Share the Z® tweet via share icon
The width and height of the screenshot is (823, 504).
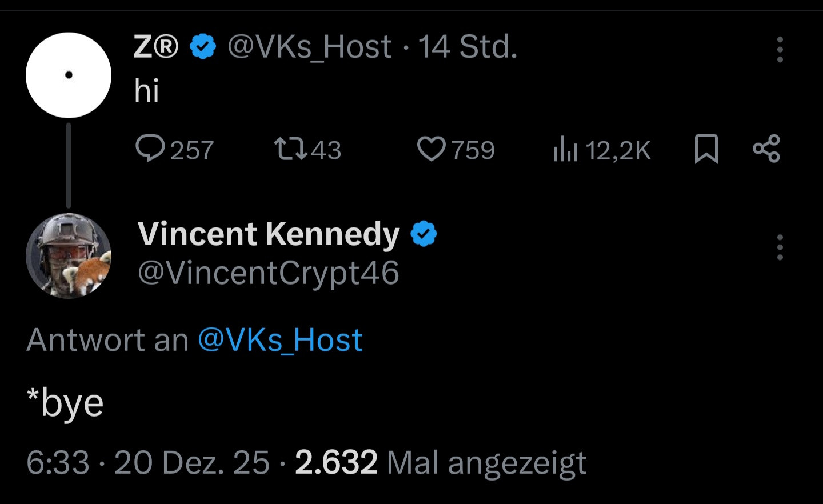766,149
